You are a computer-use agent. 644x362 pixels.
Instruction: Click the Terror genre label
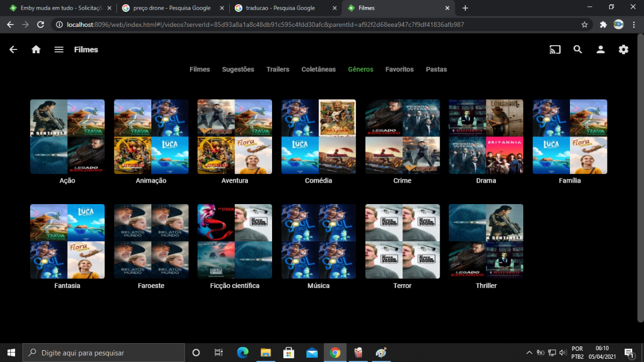[402, 286]
